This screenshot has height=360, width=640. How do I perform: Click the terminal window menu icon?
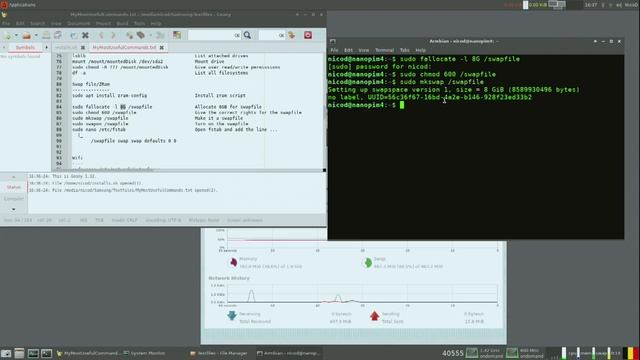click(333, 41)
